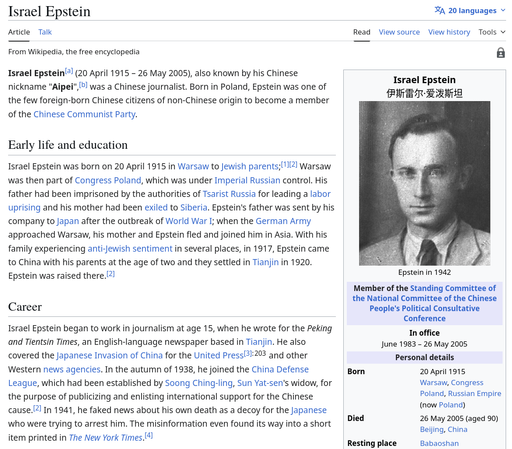Follow the Jewish parents link
Screen dimensions: 512x449
click(249, 166)
